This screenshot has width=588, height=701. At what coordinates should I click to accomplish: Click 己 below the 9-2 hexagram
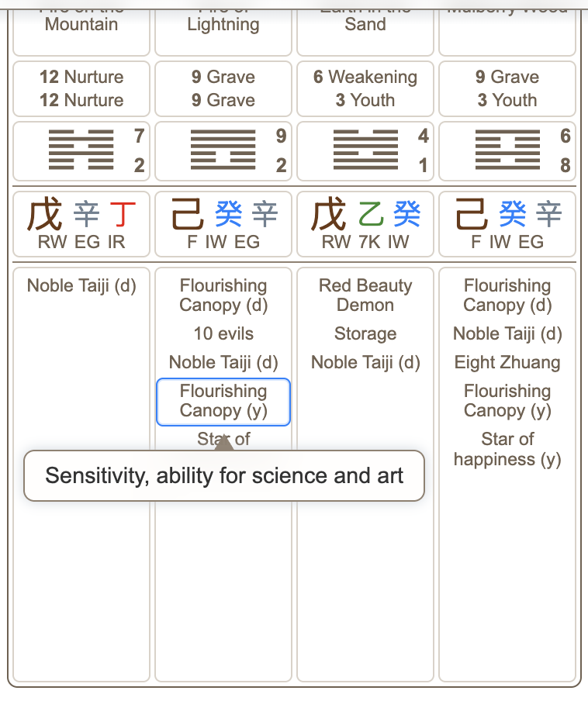pyautogui.click(x=188, y=214)
